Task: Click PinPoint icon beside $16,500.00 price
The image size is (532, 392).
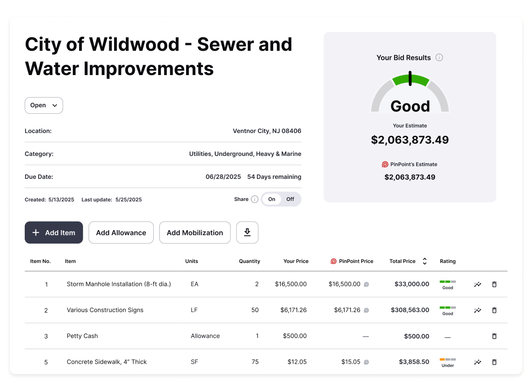Action: coord(366,285)
